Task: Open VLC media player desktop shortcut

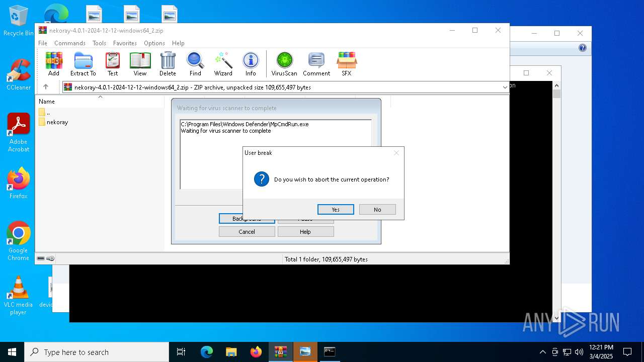Action: [19, 296]
